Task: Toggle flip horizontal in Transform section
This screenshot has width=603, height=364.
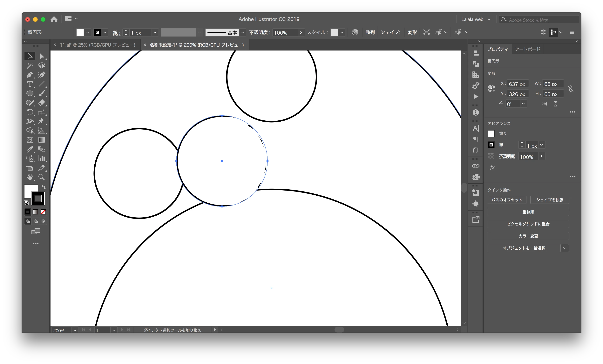Action: (544, 104)
